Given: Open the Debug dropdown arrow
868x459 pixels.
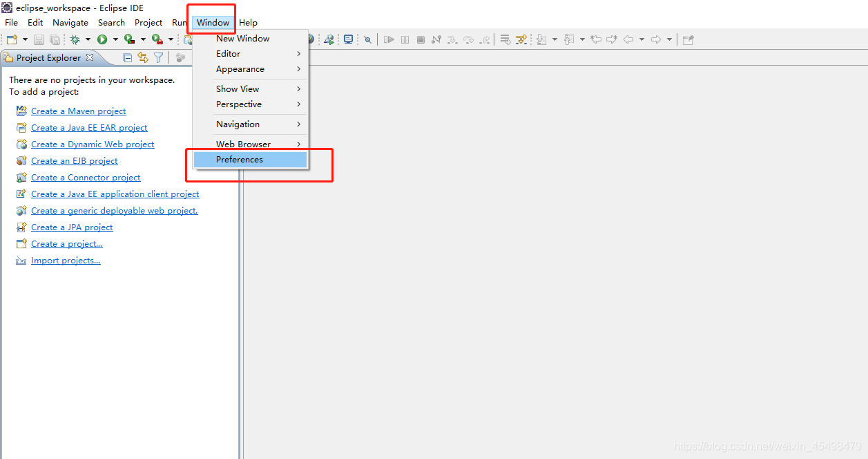Looking at the screenshot, I should coord(88,39).
